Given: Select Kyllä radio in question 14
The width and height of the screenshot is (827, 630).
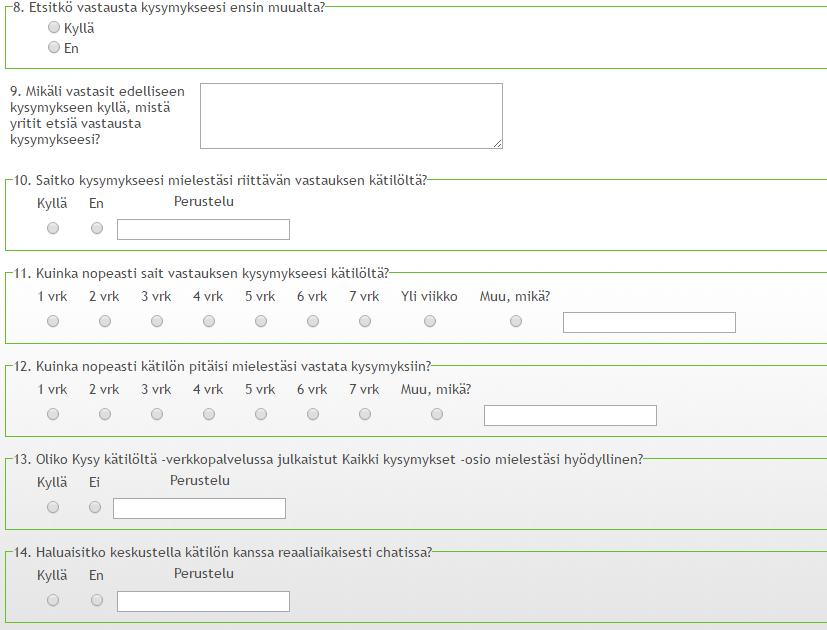Looking at the screenshot, I should pos(53,600).
